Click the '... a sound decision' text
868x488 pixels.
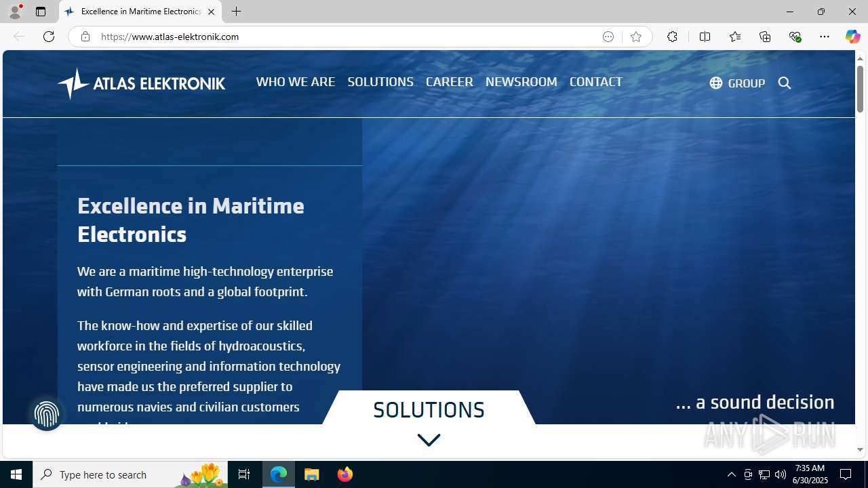click(755, 402)
